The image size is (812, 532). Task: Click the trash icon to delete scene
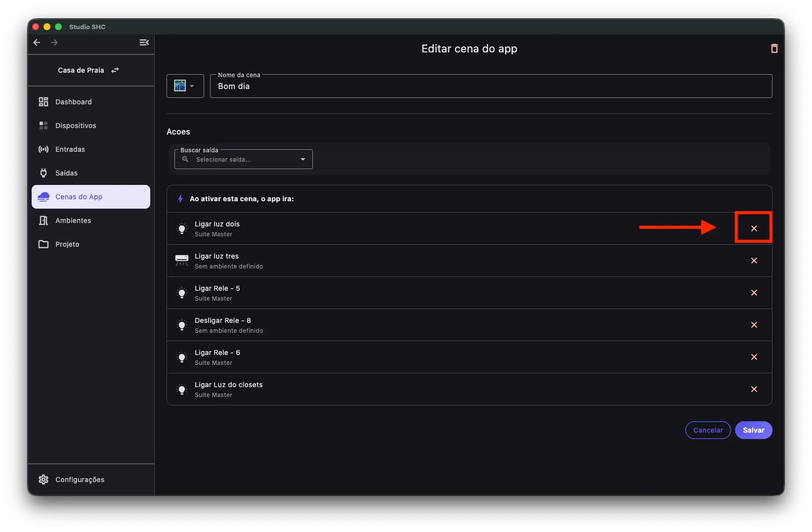[x=774, y=48]
